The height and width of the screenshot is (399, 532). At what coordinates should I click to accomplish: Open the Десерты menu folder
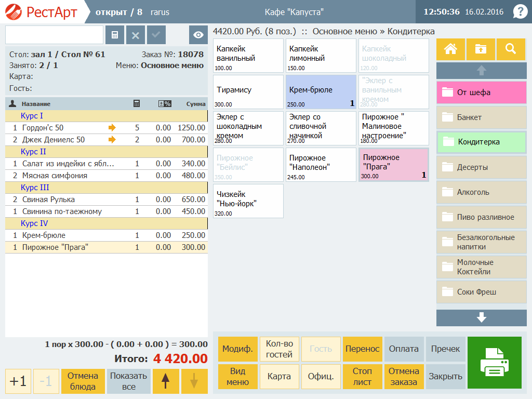click(481, 167)
